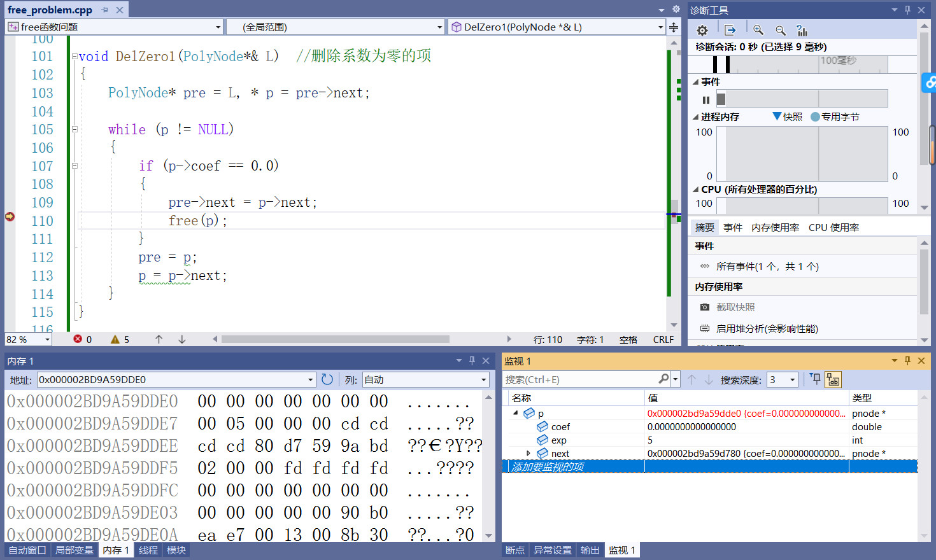The width and height of the screenshot is (936, 560).
Task: Click the snapshot camera icon
Action: click(705, 307)
